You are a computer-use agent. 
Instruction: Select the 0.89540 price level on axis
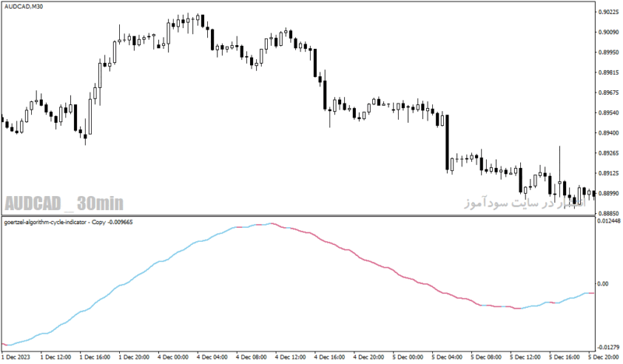(x=608, y=113)
